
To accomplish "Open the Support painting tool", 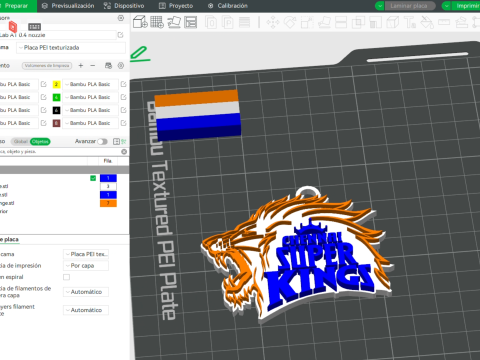I will pyautogui.click(x=375, y=22).
